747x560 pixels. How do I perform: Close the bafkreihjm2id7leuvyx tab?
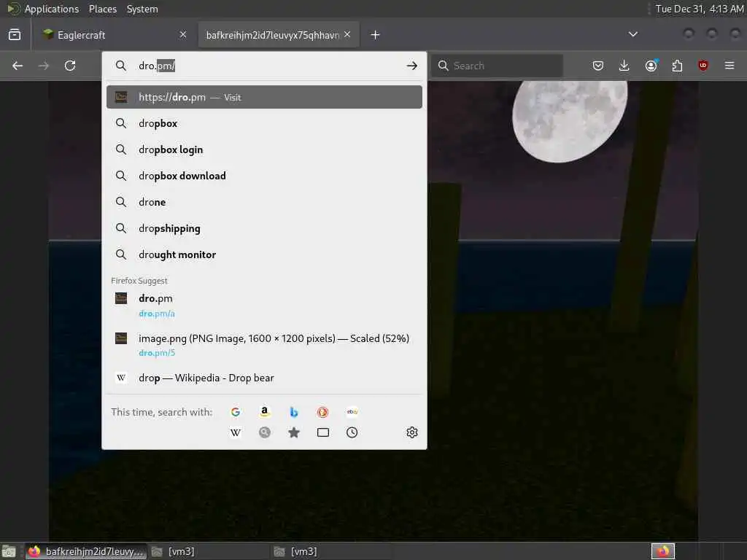point(347,34)
